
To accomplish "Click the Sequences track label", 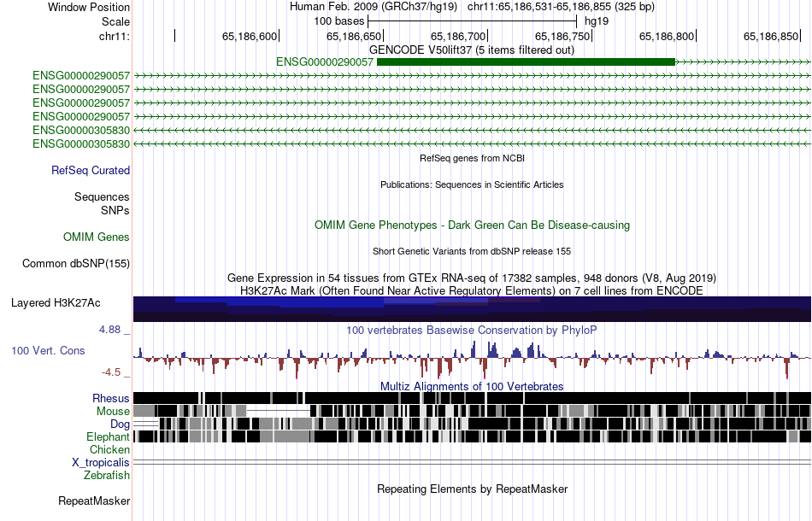I will pos(102,196).
